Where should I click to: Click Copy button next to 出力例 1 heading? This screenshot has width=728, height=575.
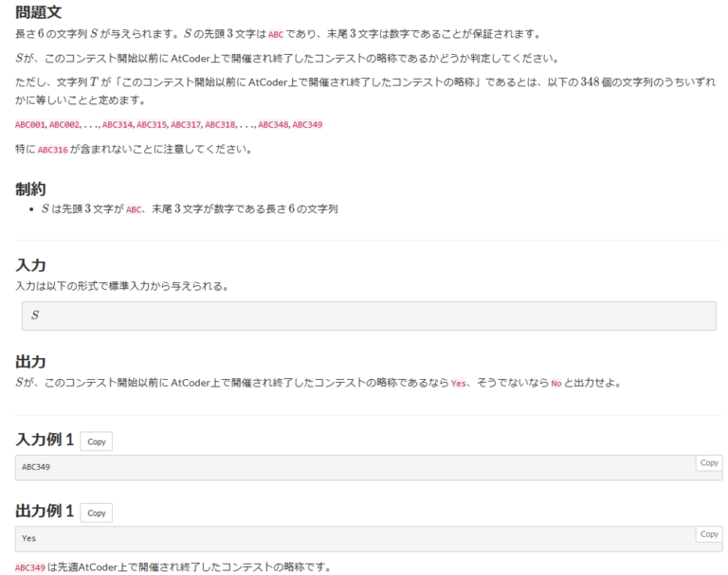tap(96, 512)
